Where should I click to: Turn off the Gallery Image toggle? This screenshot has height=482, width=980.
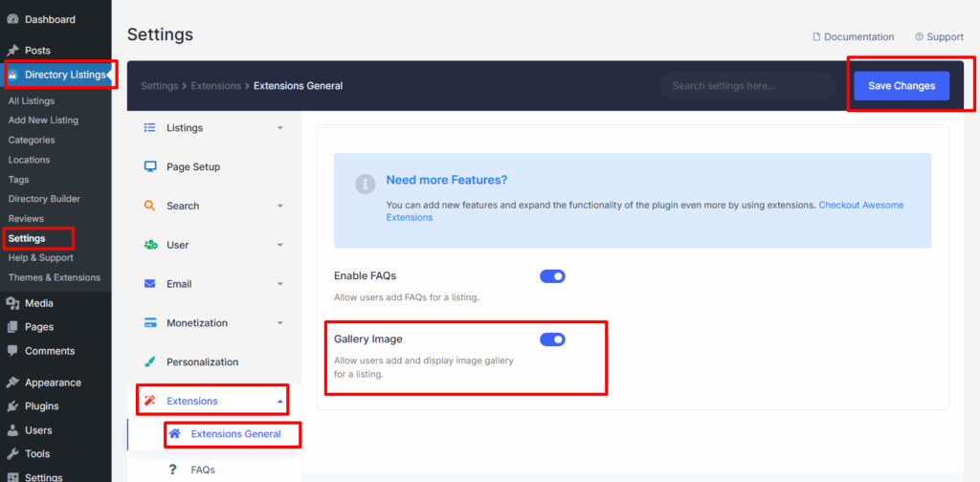pyautogui.click(x=552, y=340)
